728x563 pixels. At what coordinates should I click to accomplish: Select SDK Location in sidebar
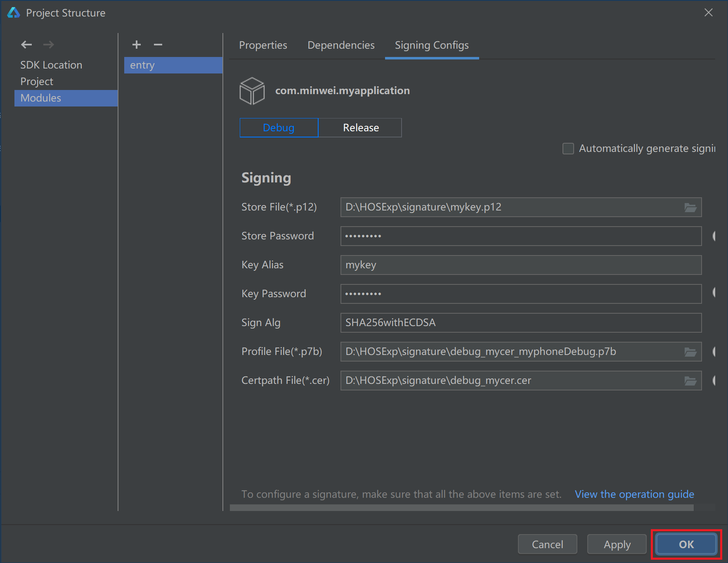66,65
